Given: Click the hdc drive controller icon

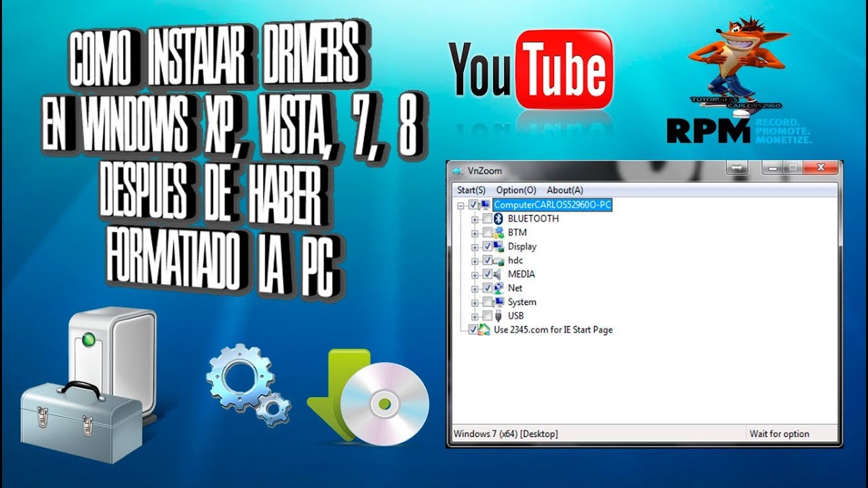Looking at the screenshot, I should point(498,260).
